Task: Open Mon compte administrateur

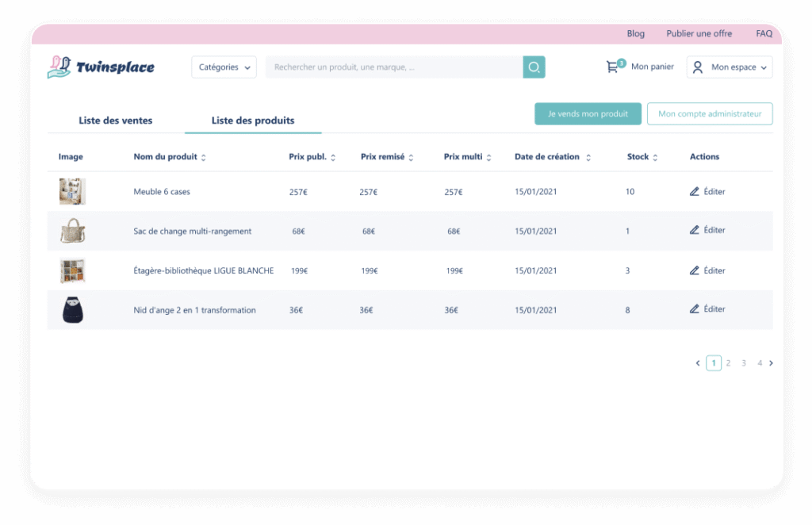Action: [x=710, y=114]
